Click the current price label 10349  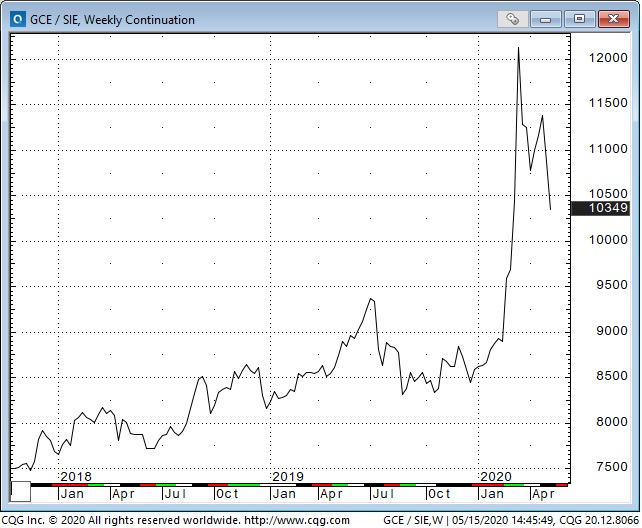pos(600,208)
